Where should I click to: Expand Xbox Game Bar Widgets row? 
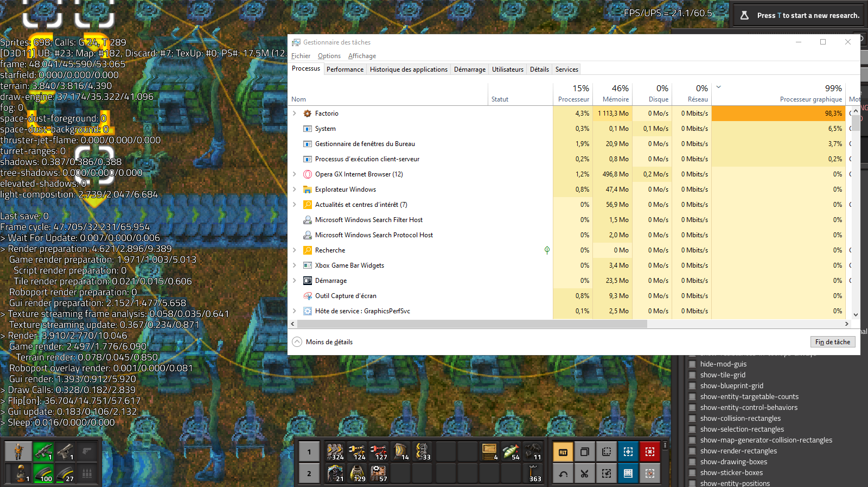click(295, 265)
